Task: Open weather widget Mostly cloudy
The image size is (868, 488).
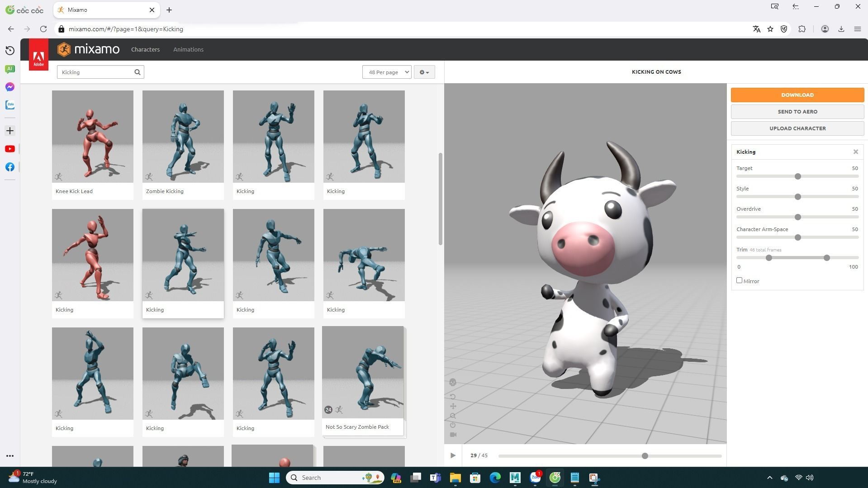Action: 33,478
